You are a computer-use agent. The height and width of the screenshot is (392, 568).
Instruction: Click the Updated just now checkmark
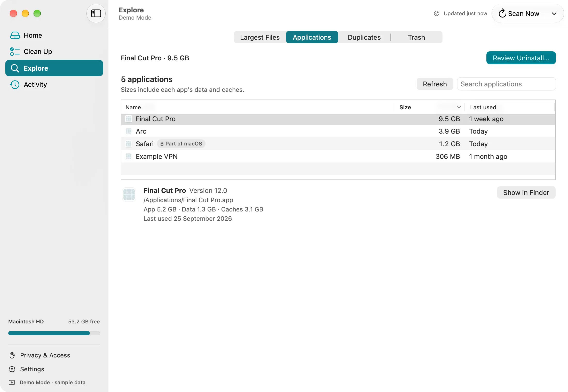click(x=437, y=13)
